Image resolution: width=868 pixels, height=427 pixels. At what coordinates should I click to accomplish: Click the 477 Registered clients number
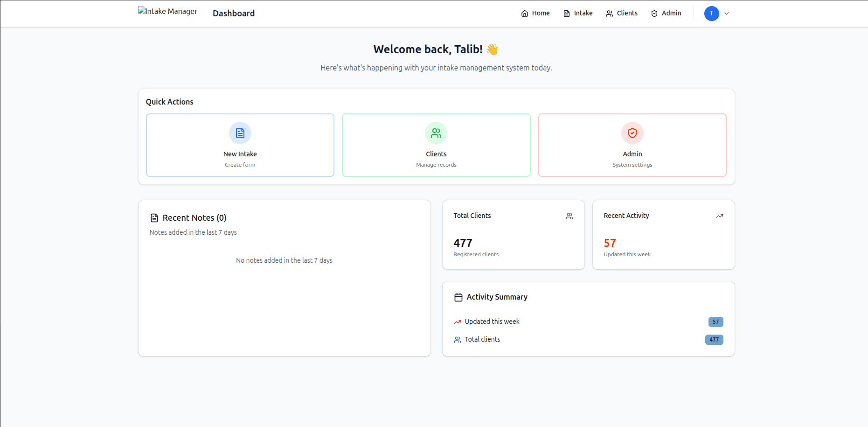pos(463,243)
